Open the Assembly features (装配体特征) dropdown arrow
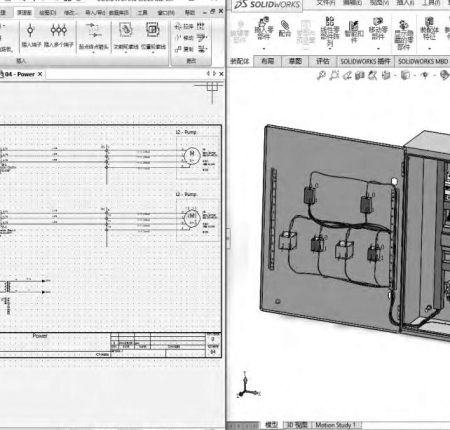Viewport: 450px width, 430px height. coord(429,49)
